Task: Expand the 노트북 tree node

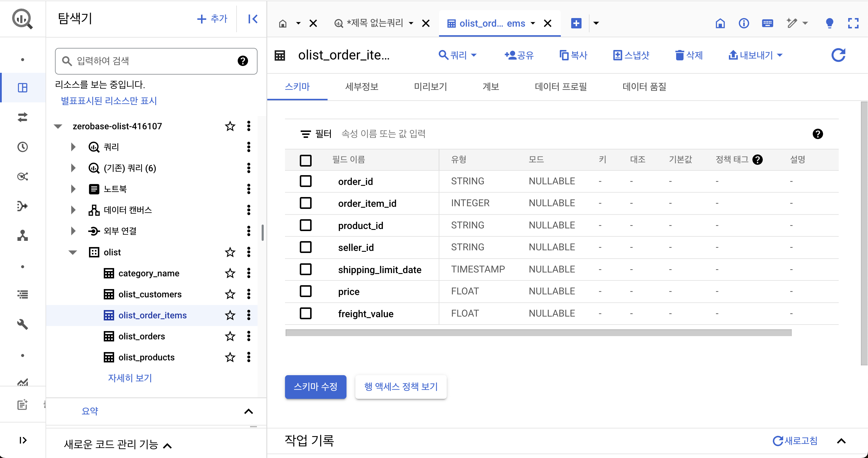Action: [73, 189]
